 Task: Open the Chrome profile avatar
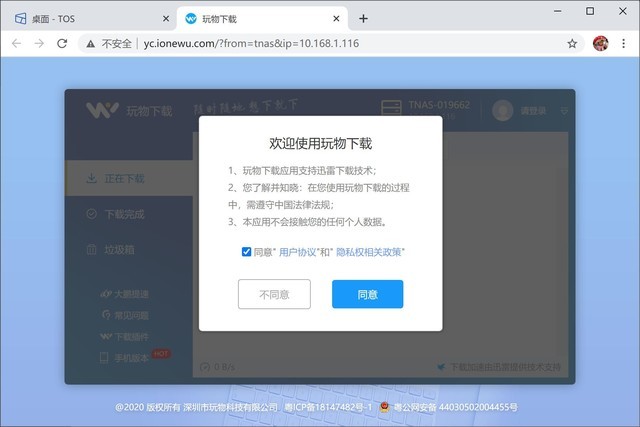pyautogui.click(x=600, y=43)
